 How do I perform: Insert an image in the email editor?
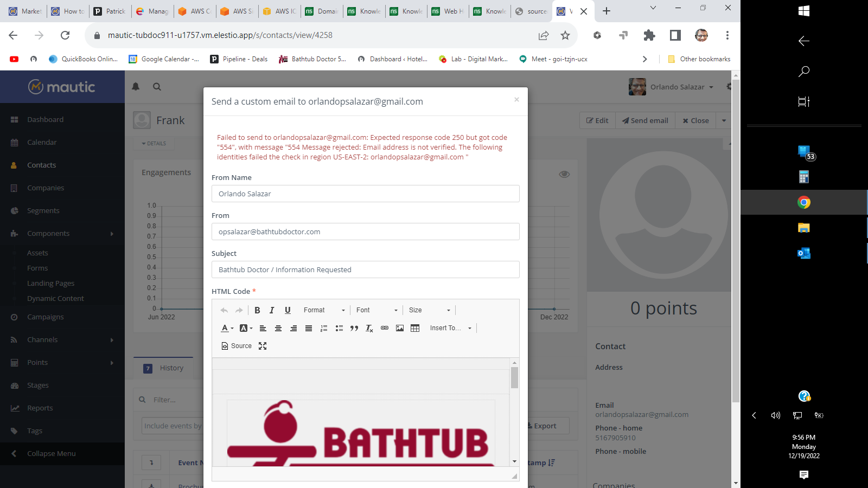tap(400, 328)
